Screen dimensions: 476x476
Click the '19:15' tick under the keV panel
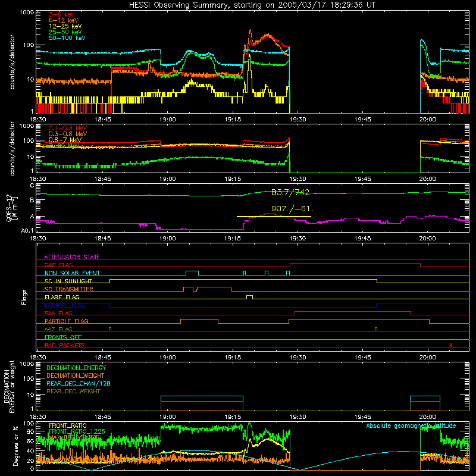click(x=233, y=120)
